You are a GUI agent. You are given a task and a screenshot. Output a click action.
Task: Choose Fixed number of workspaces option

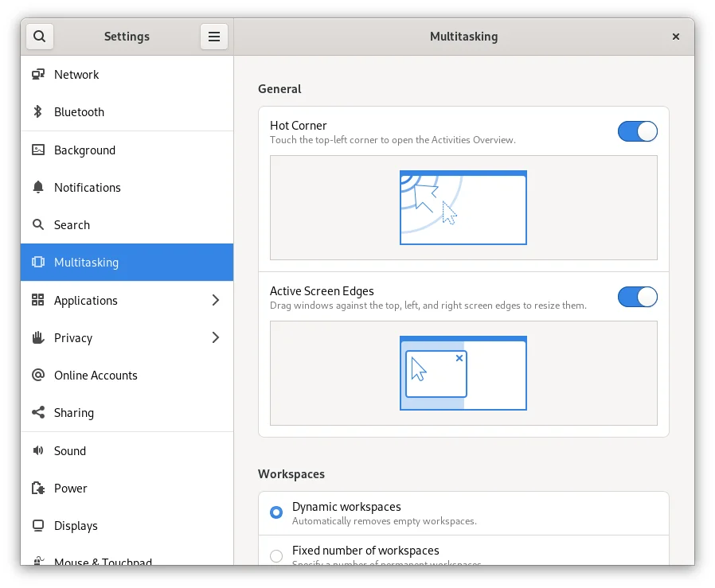(276, 555)
